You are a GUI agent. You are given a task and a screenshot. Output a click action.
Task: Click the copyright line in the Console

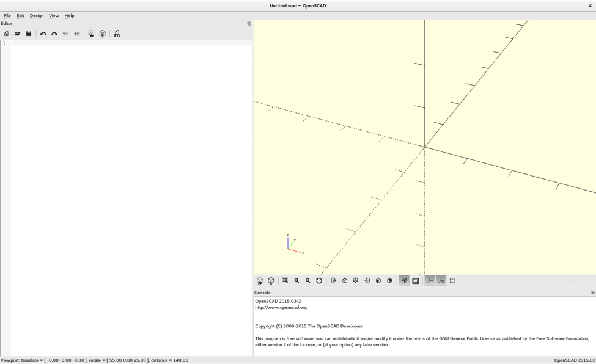(309, 326)
